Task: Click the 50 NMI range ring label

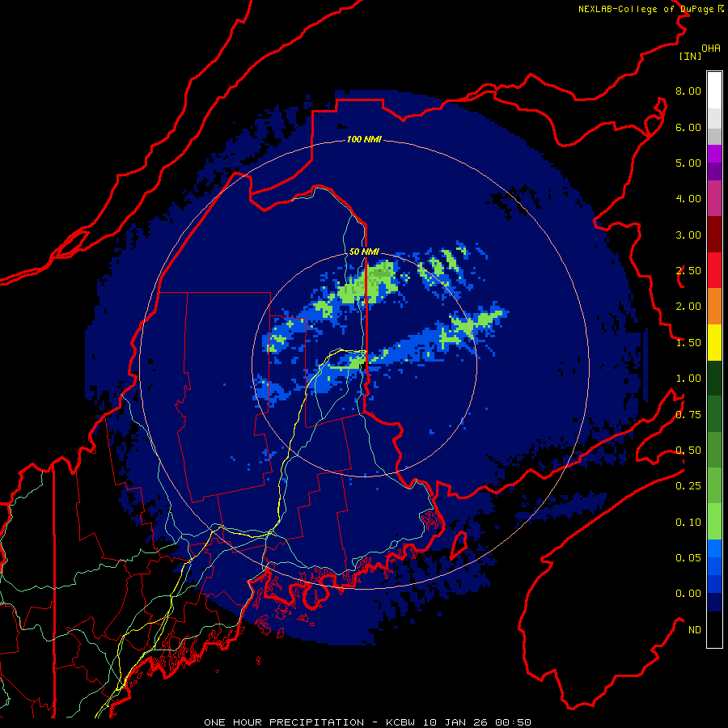Action: 364,252
